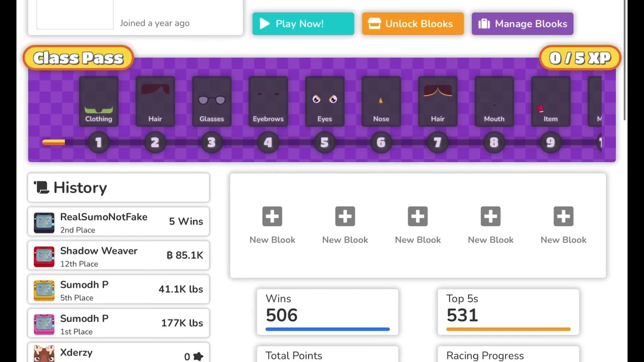Select the Eyebrows reward card
Image resolution: width=644 pixels, height=362 pixels.
268,101
